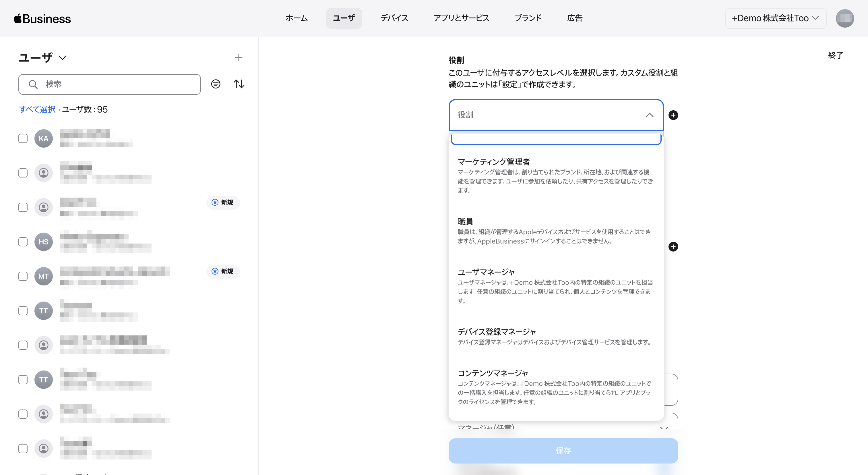The height and width of the screenshot is (475, 868).
Task: Click the lower black plus button right of the role list
Action: click(x=673, y=246)
